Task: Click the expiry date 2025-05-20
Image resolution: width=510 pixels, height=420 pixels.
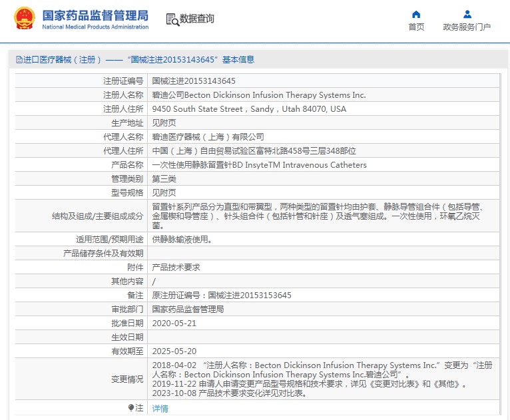Action: [x=174, y=351]
